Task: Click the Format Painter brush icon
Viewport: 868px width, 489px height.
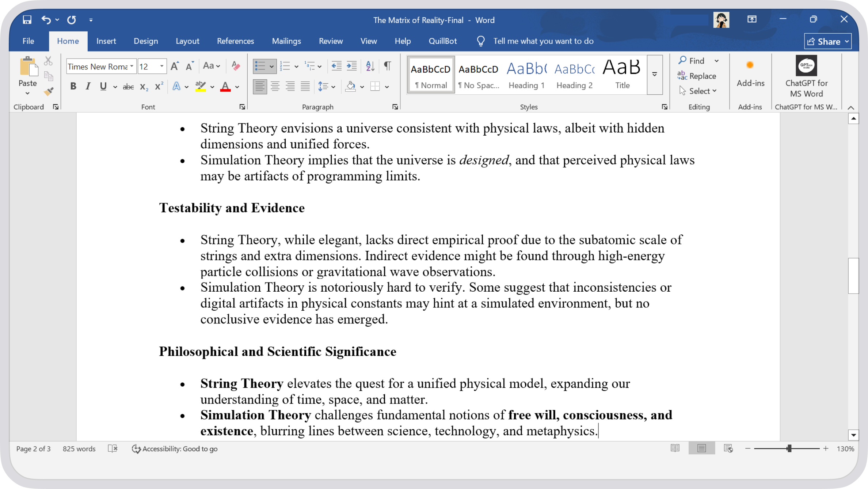Action: [49, 91]
